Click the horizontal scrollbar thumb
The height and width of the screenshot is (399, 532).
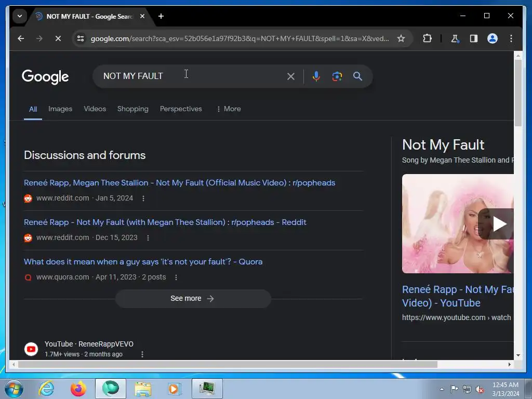(x=228, y=364)
